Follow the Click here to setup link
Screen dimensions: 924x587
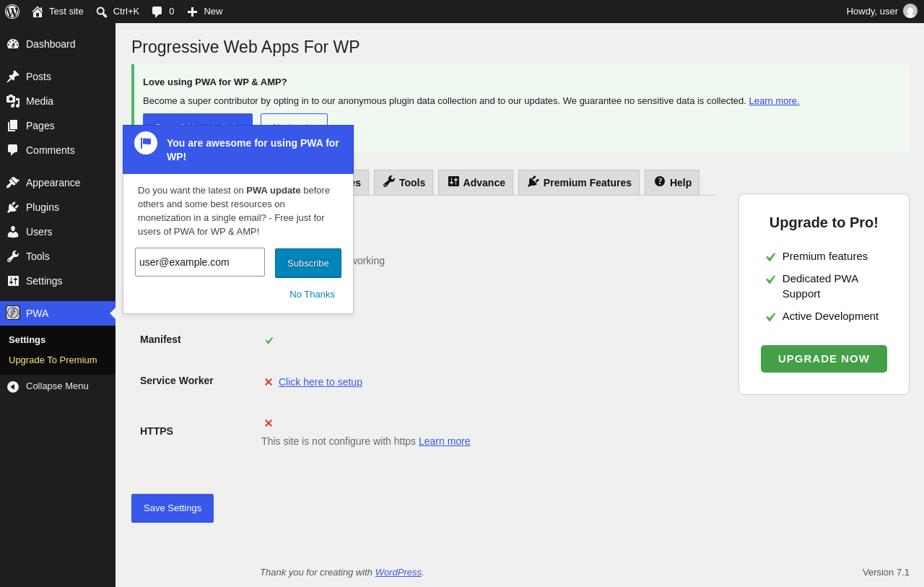click(x=321, y=382)
